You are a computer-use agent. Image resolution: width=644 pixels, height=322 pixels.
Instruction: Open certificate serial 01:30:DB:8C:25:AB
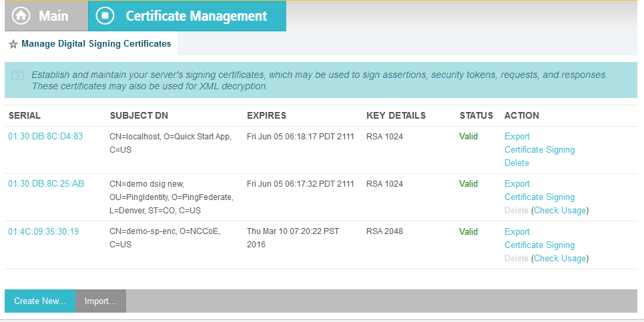[x=46, y=183]
